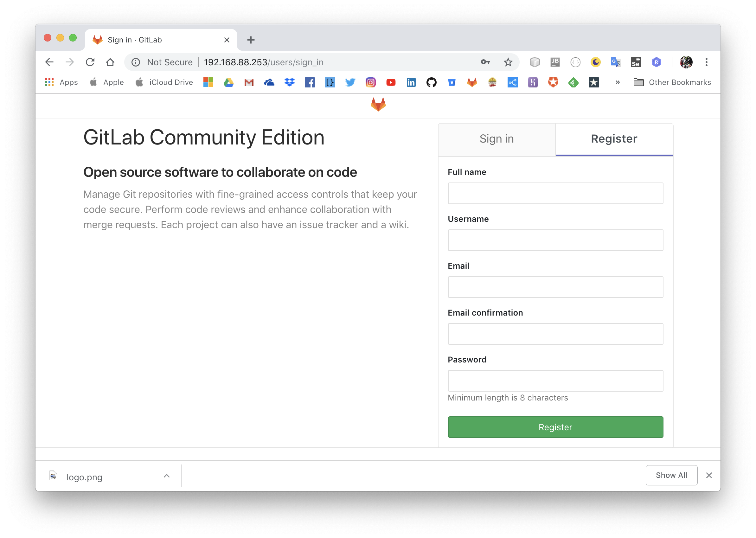The image size is (756, 538).
Task: Close the Sign in · GitLab tab
Action: click(x=227, y=40)
